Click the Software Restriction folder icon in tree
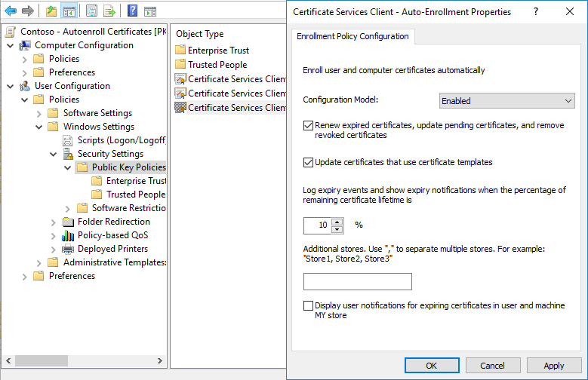The height and width of the screenshot is (380, 588). (82, 207)
